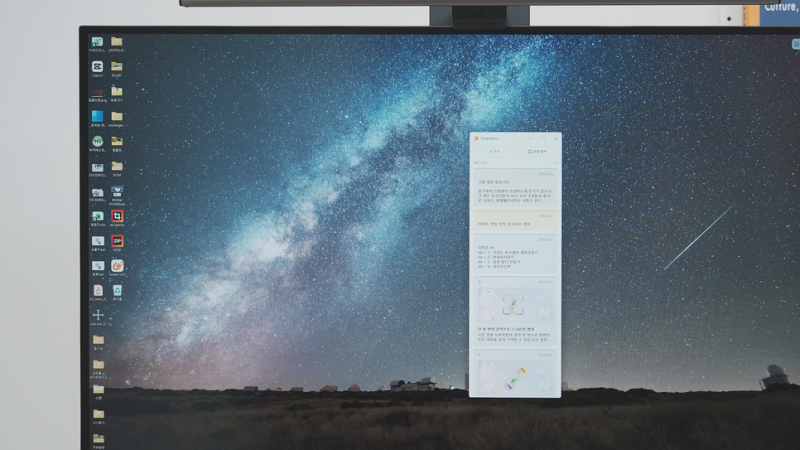Open the blue tile desktop icon
Viewport: 800px width, 450px height.
97,116
